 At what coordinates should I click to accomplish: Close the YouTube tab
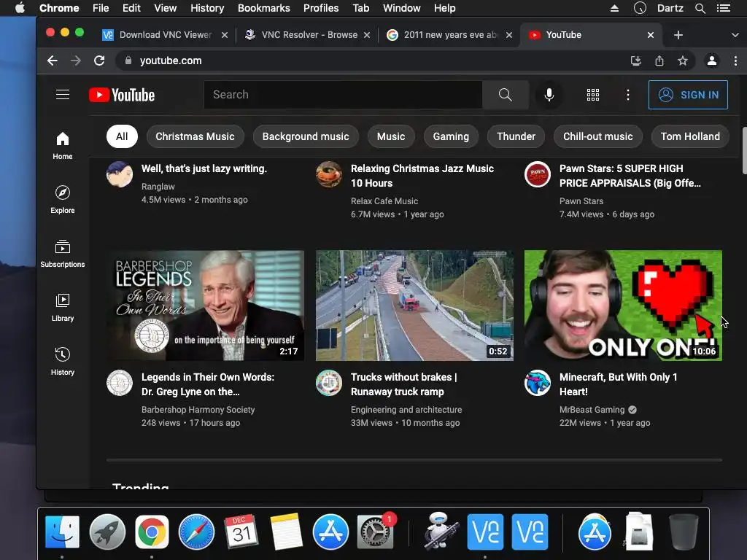(651, 35)
